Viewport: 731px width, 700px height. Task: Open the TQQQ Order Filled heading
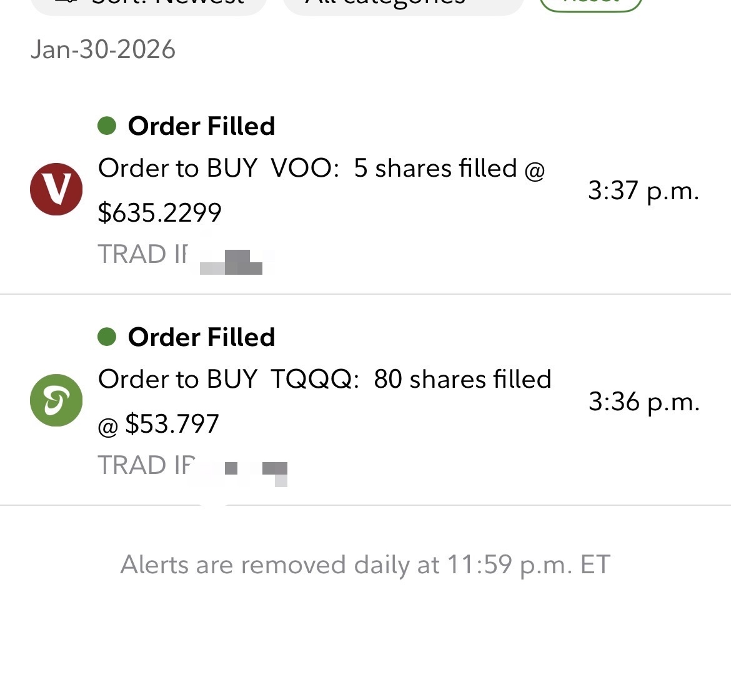click(201, 337)
